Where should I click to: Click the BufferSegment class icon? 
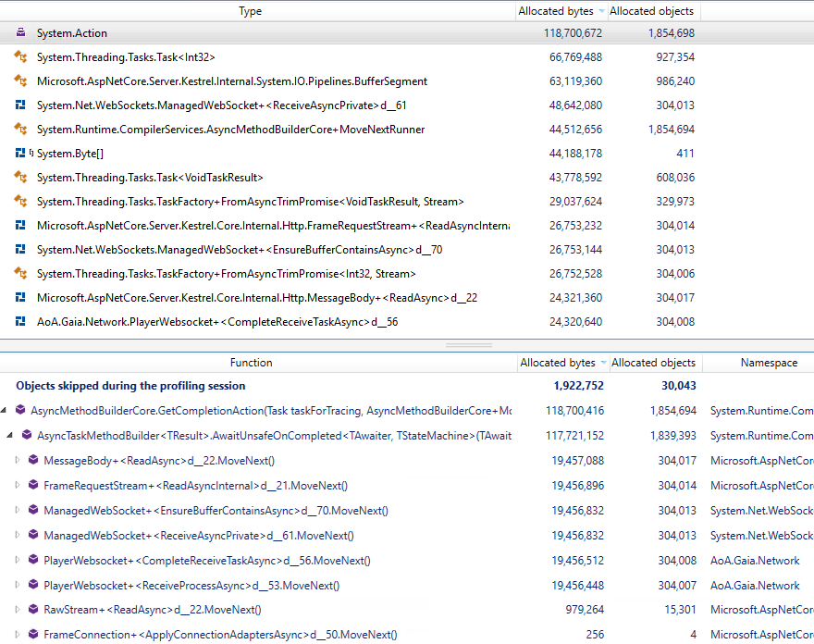(x=20, y=81)
